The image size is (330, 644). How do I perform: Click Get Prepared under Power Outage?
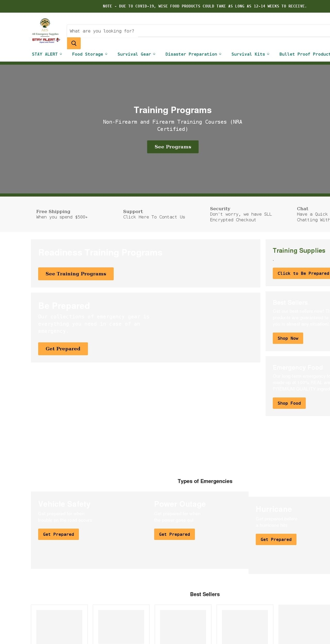175,534
